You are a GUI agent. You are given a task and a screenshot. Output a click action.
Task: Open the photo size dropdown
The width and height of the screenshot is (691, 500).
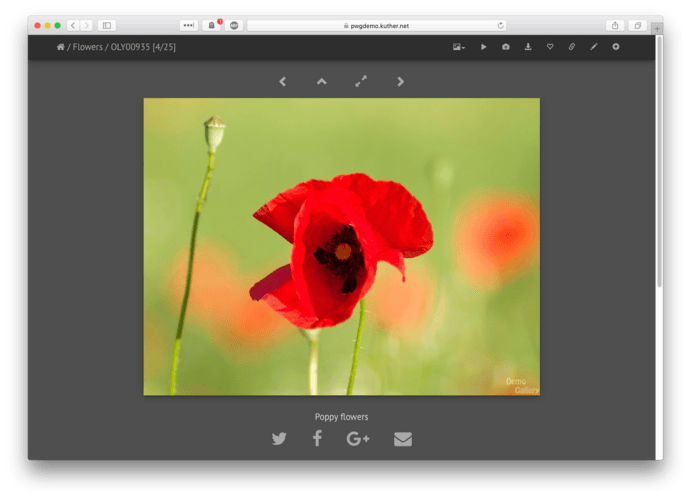pos(459,47)
